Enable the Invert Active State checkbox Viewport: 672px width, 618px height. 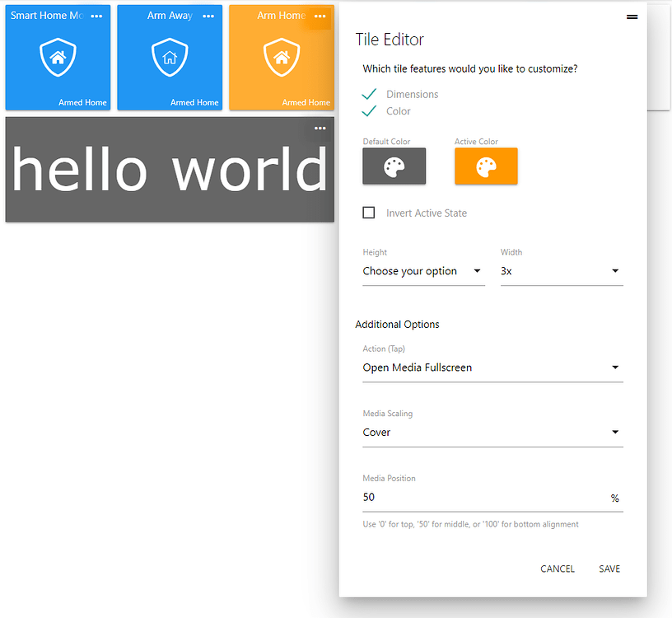click(x=369, y=212)
